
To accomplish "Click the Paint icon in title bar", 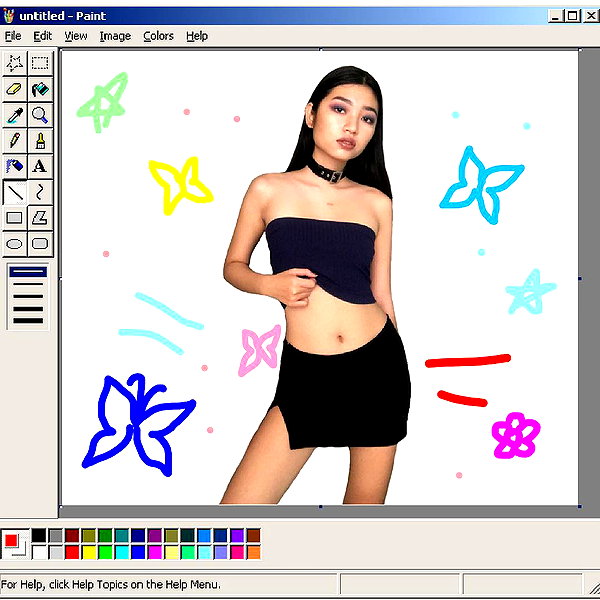I will [8, 16].
